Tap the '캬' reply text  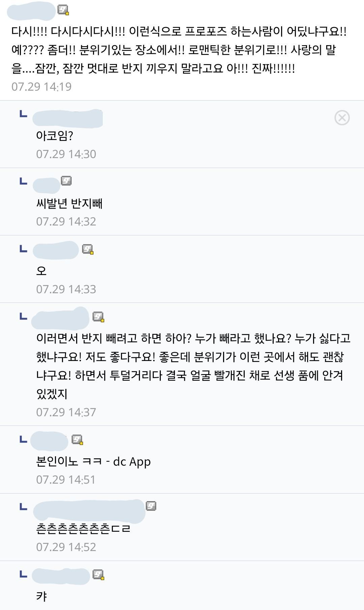[41, 596]
